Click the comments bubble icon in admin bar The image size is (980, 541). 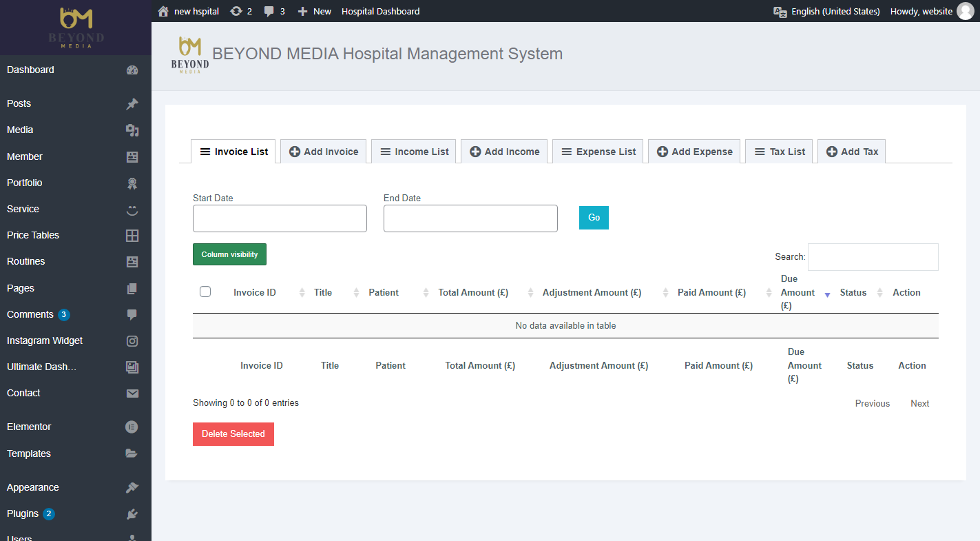coord(269,11)
